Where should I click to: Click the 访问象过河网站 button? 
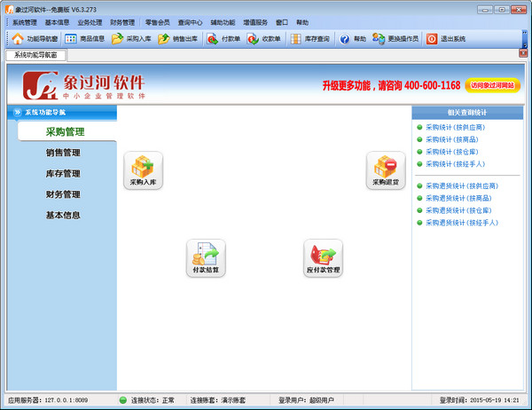coord(492,85)
